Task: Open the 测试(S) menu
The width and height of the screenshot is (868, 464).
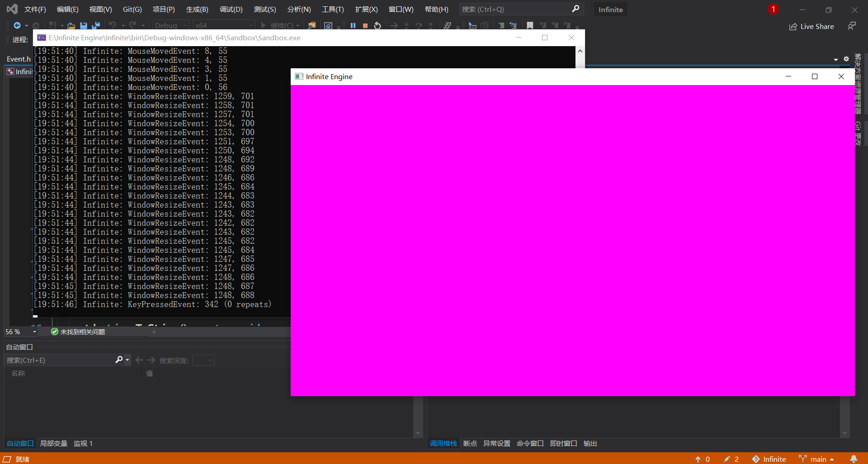Action: [x=265, y=9]
